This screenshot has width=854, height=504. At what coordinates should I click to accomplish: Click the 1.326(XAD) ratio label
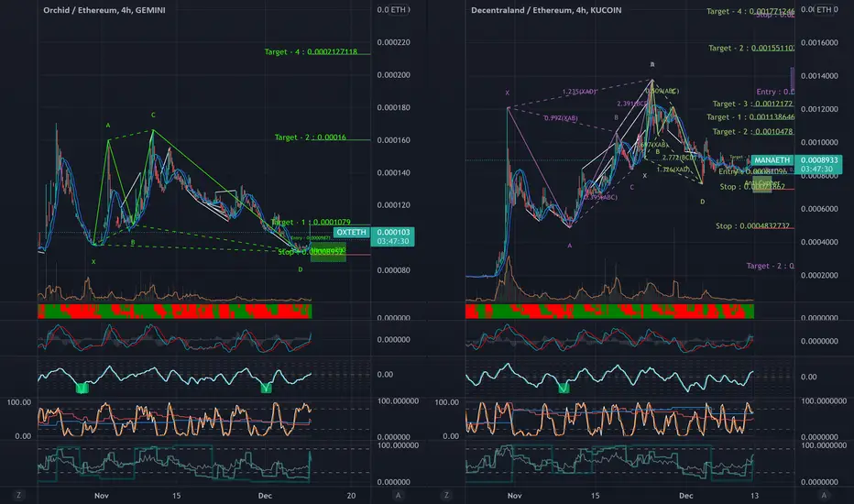coord(673,170)
